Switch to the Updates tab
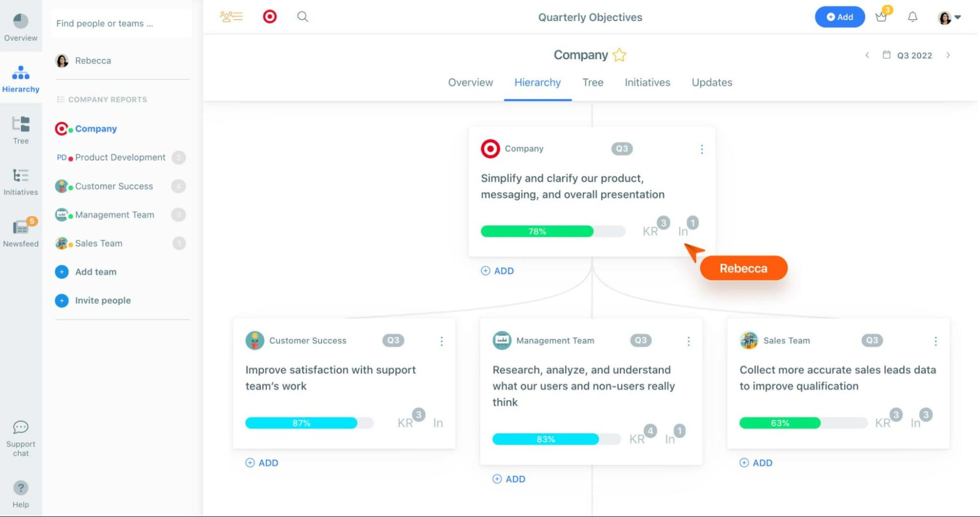 click(x=711, y=82)
